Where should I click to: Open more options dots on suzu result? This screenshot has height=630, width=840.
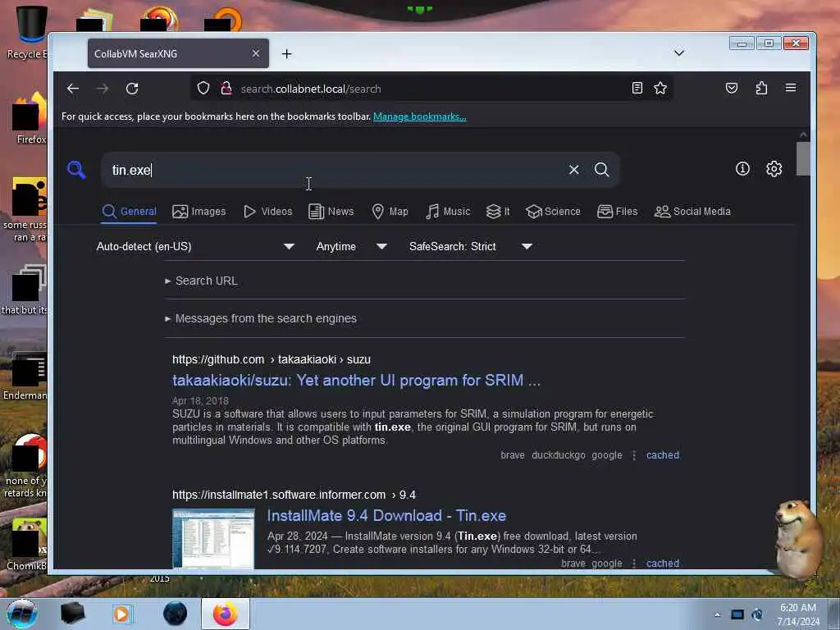point(634,454)
